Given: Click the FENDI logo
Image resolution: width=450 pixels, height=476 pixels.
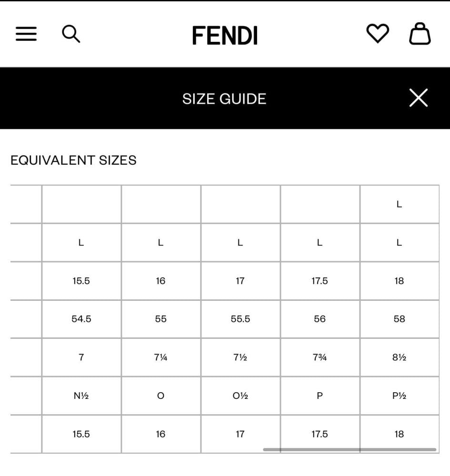Looking at the screenshot, I should 225,36.
